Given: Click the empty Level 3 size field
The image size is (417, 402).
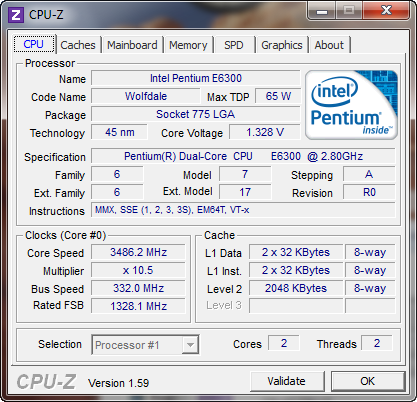Looking at the screenshot, I should (x=296, y=306).
